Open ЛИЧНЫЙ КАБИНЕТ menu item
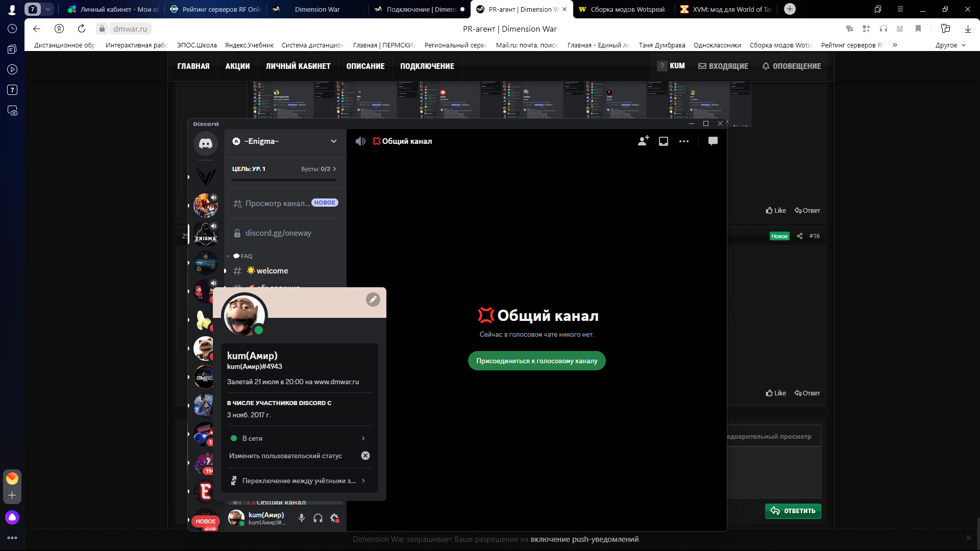 pyautogui.click(x=298, y=66)
